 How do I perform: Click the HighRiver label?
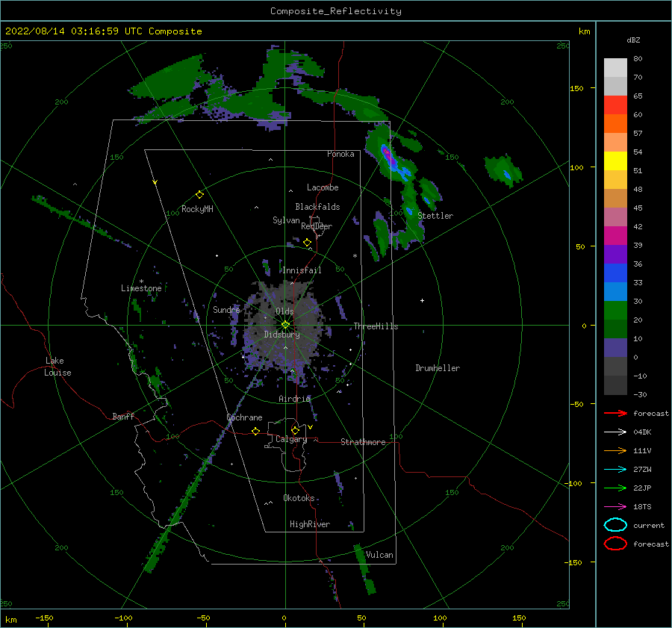coord(310,524)
